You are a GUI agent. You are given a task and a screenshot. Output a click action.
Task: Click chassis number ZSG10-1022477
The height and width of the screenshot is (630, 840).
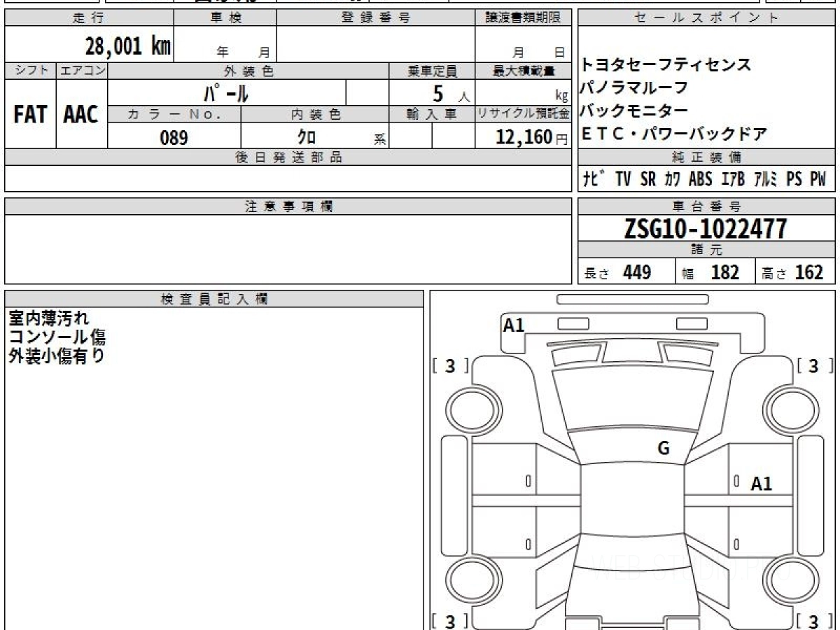[x=706, y=229]
